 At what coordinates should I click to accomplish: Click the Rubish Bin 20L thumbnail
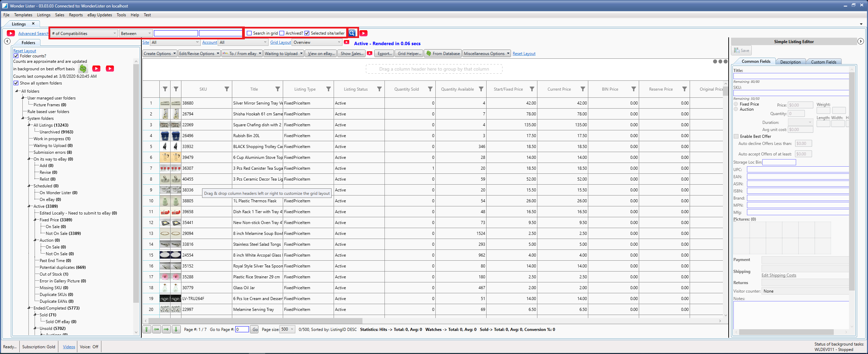coord(165,136)
